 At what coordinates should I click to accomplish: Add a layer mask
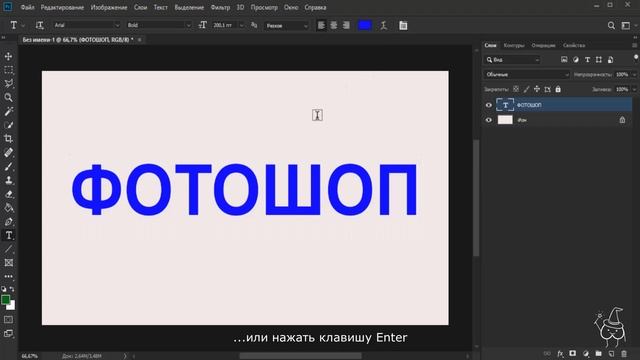573,353
